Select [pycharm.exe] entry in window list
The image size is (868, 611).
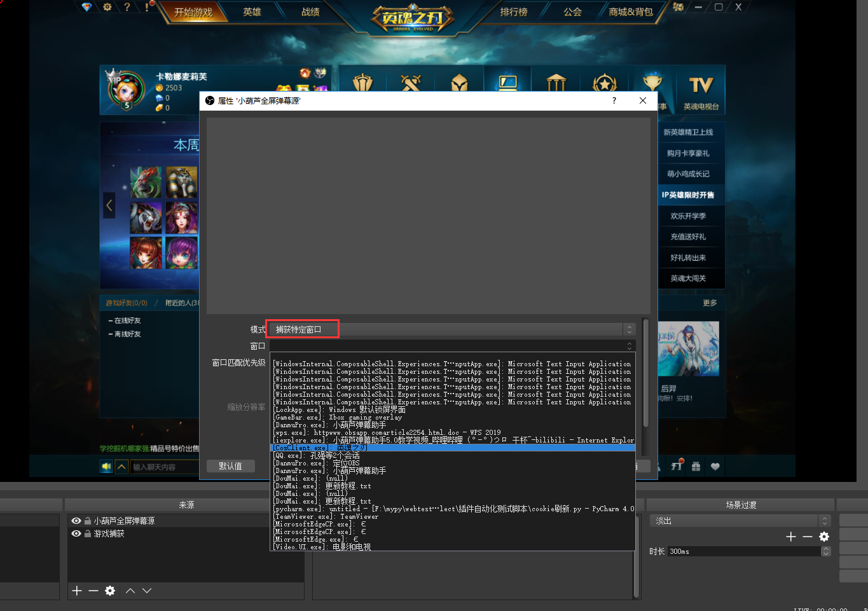pos(452,509)
